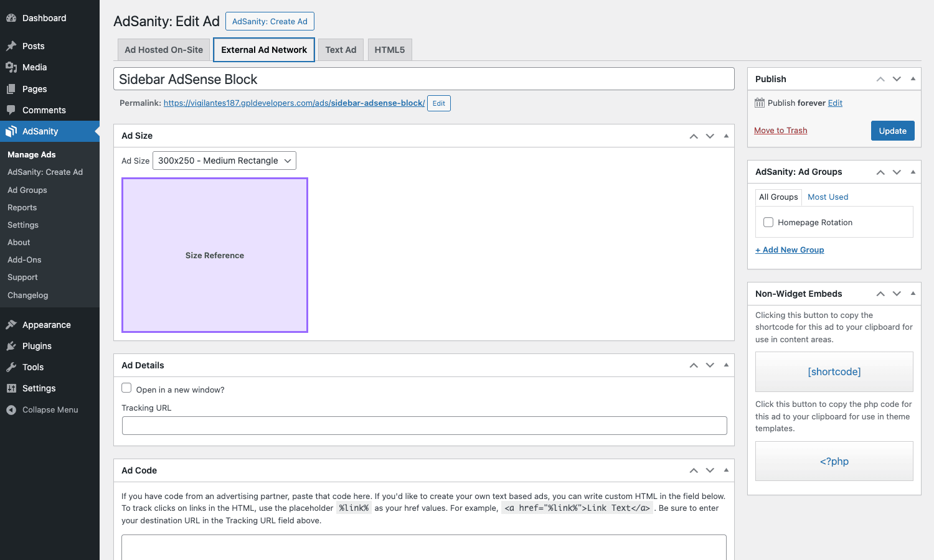Click the Update button
Screen dimensions: 934x560
[x=893, y=131]
